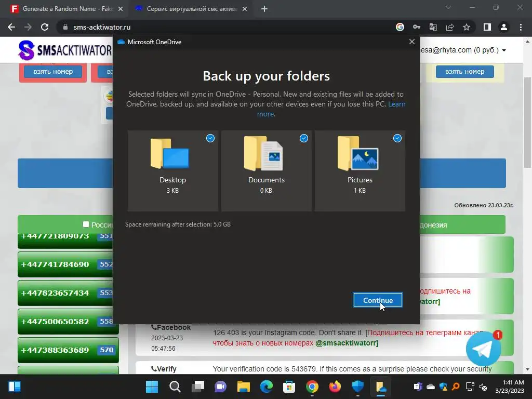Screen dimensions: 532x399
Task: Open Firefox from taskbar
Action: tap(335, 387)
